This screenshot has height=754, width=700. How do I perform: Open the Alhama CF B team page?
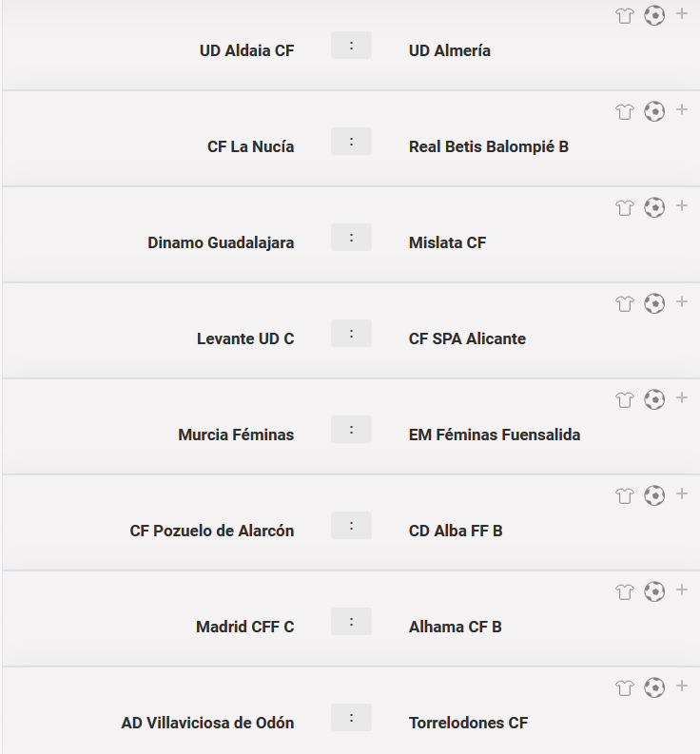click(456, 628)
